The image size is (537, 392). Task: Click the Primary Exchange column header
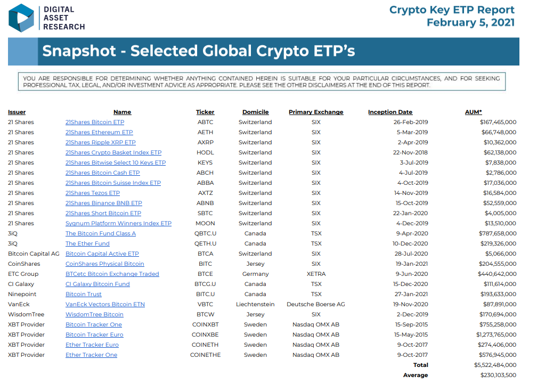click(x=316, y=112)
